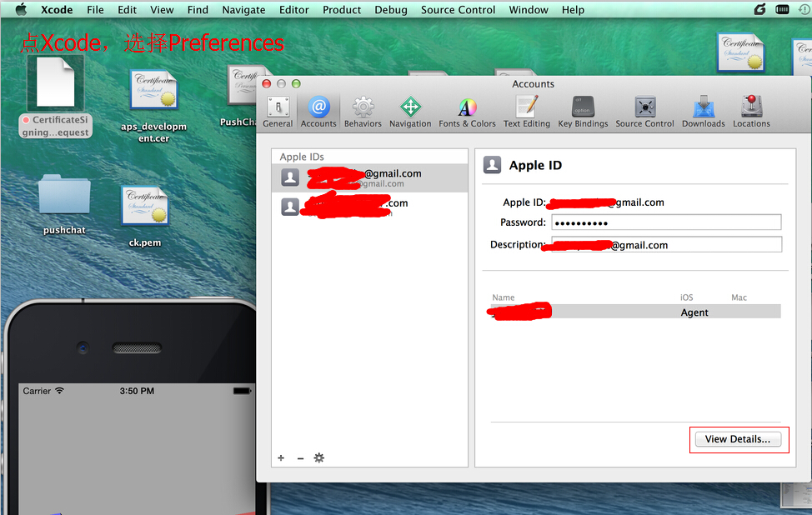
Task: Open the Behaviors preferences pane
Action: [363, 112]
